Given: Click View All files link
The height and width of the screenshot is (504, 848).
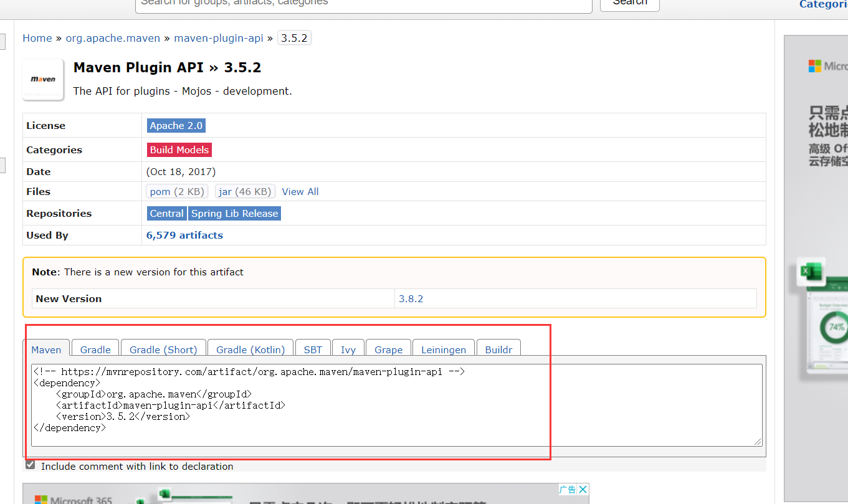Looking at the screenshot, I should tap(300, 191).
